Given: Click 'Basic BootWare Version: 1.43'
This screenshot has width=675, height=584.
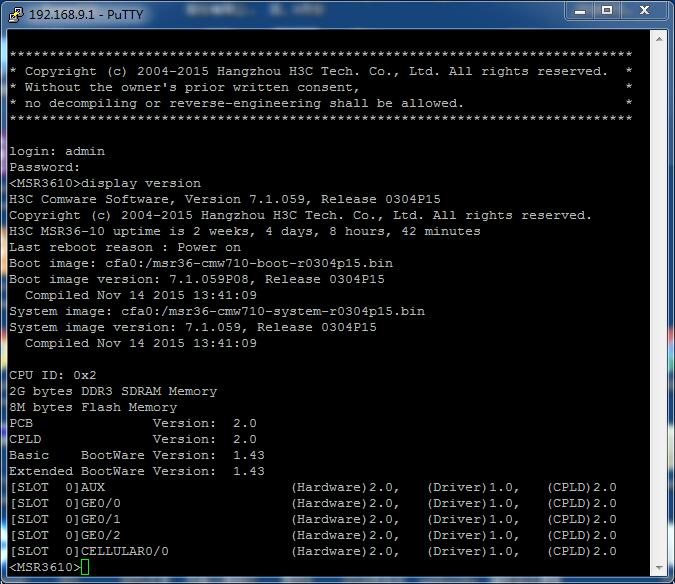Looking at the screenshot, I should 137,455.
